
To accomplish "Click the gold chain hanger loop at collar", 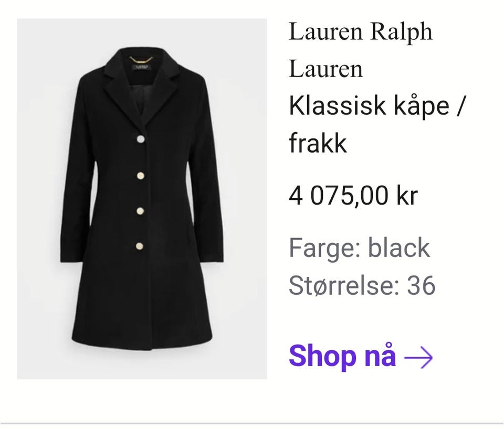I will pos(141,59).
